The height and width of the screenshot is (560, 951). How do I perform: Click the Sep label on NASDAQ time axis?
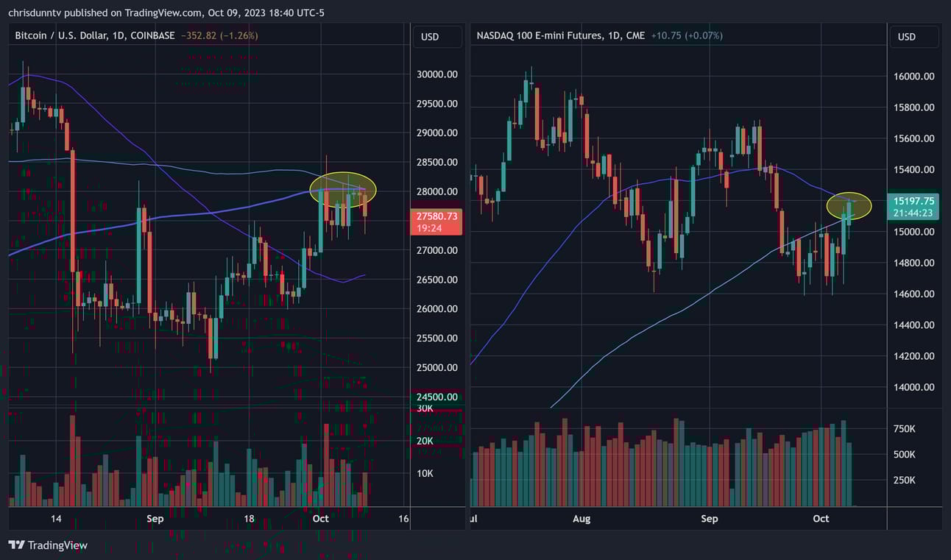tap(710, 519)
